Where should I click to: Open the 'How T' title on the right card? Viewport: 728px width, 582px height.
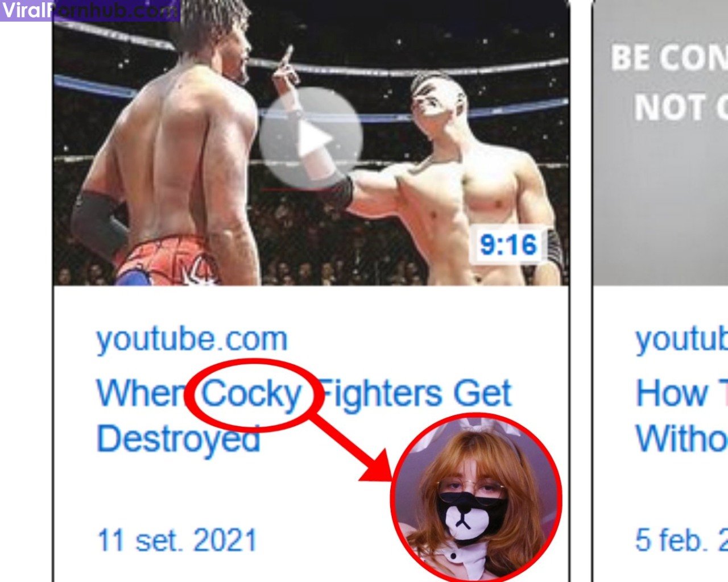pos(681,393)
